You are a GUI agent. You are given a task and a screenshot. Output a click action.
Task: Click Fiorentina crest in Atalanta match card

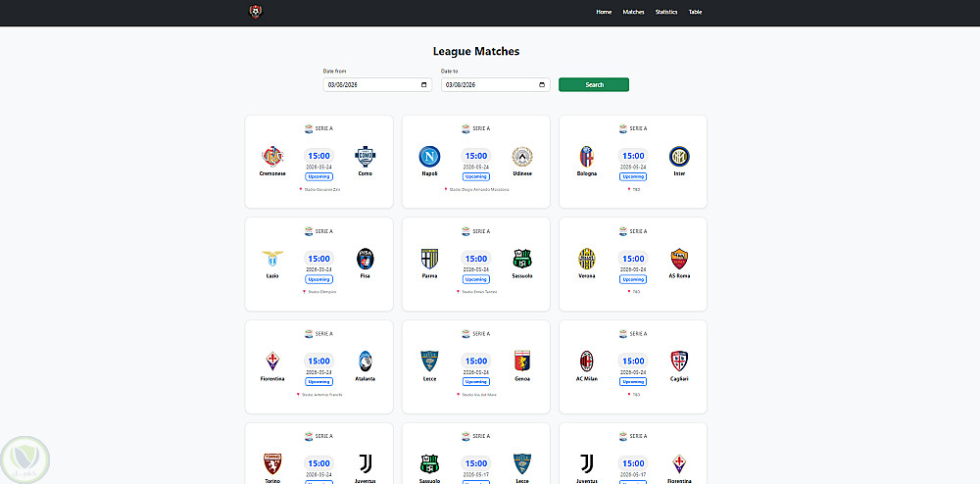click(x=272, y=361)
